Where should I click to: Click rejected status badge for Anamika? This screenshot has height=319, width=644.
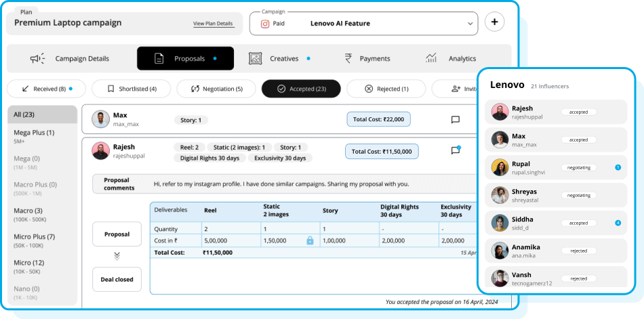579,251
